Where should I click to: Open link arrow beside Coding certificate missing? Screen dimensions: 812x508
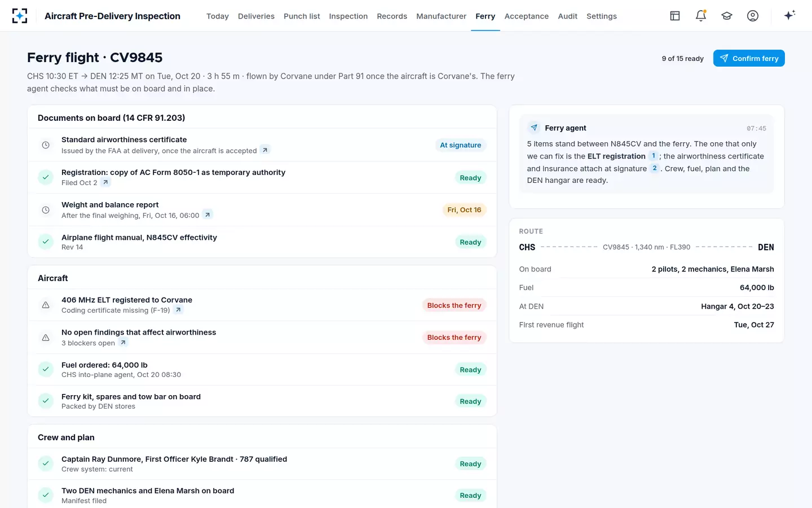coord(178,310)
